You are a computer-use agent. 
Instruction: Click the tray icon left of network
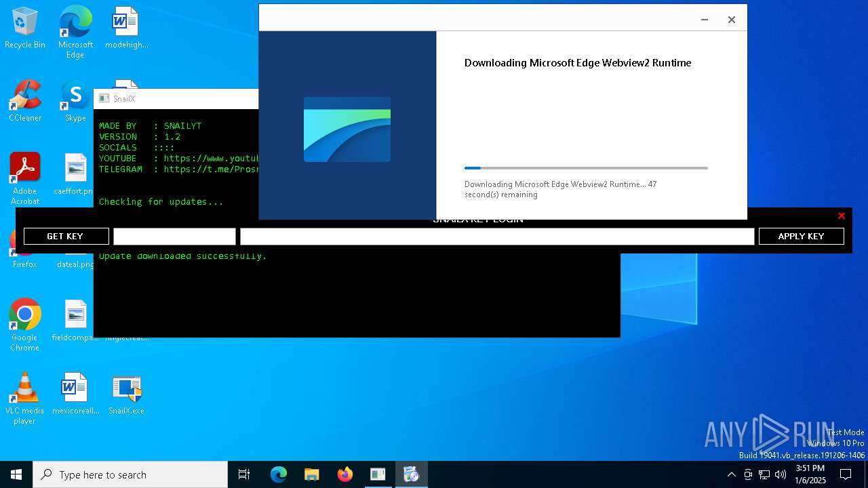(748, 474)
